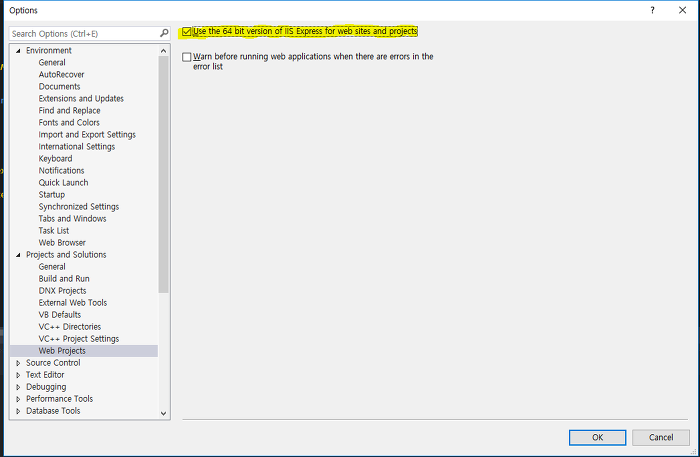Open Extensions and Updates settings
Image resolution: width=700 pixels, height=457 pixels.
pyautogui.click(x=81, y=99)
